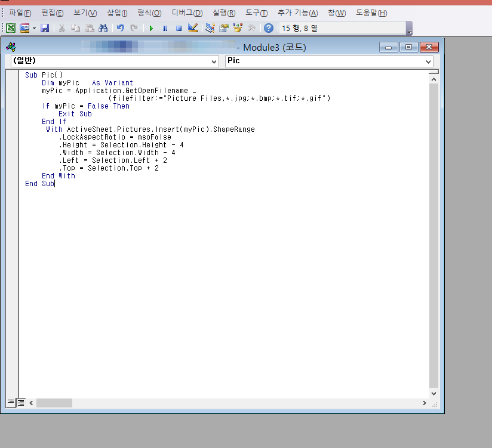Open the Properties Window icon
The image size is (492, 448).
pos(224,28)
